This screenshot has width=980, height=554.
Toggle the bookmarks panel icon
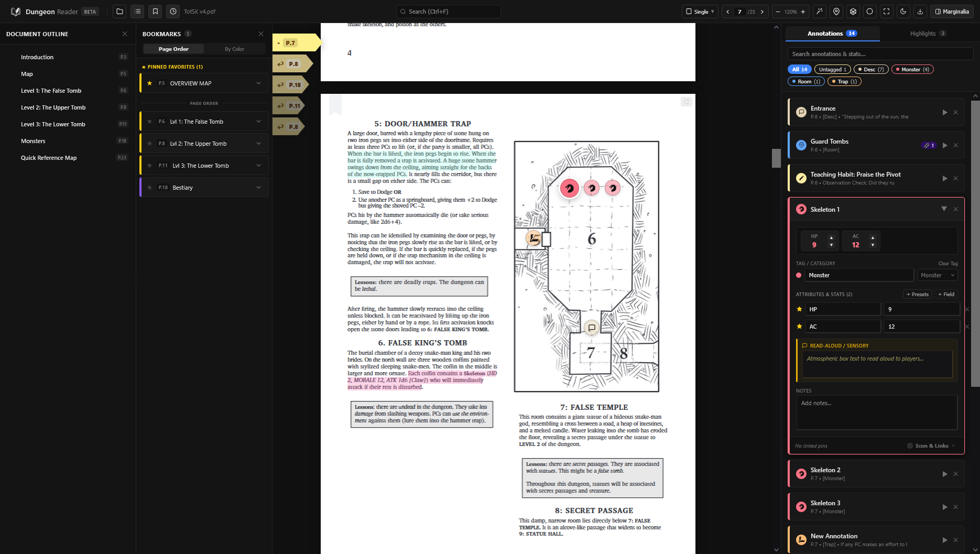pos(155,12)
